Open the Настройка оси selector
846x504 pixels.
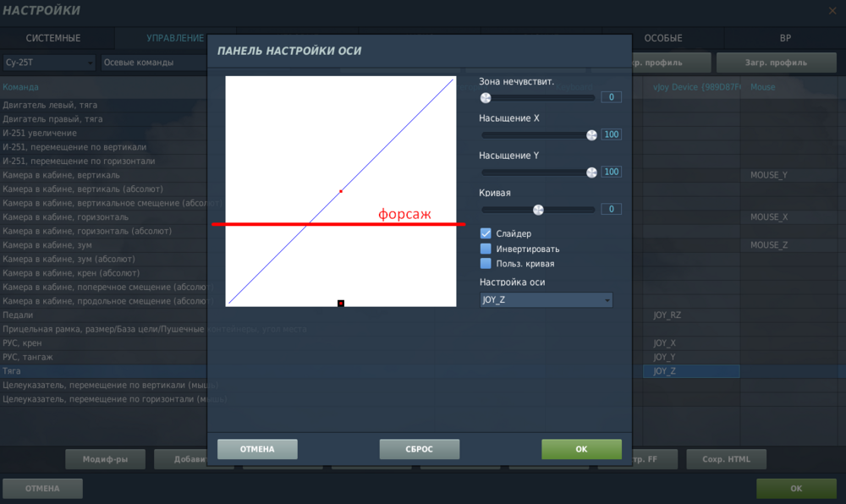(545, 299)
